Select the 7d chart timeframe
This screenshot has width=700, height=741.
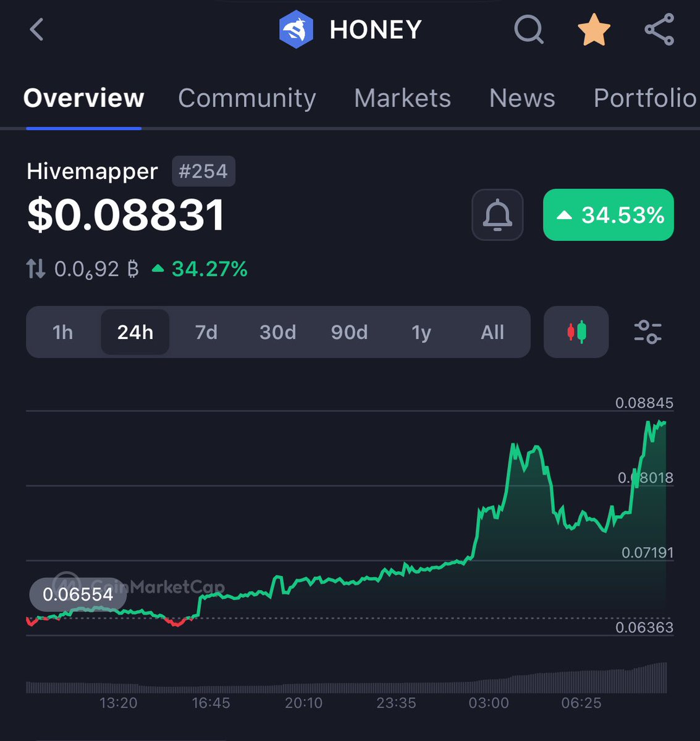tap(206, 332)
